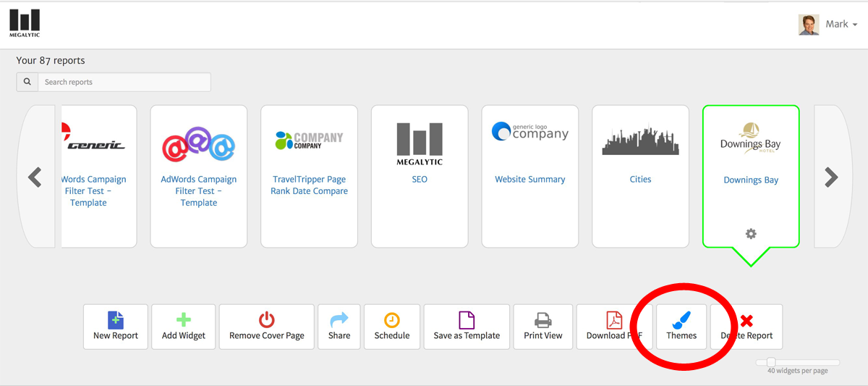868x386 pixels.
Task: Open the Schedule clock button
Action: [392, 327]
